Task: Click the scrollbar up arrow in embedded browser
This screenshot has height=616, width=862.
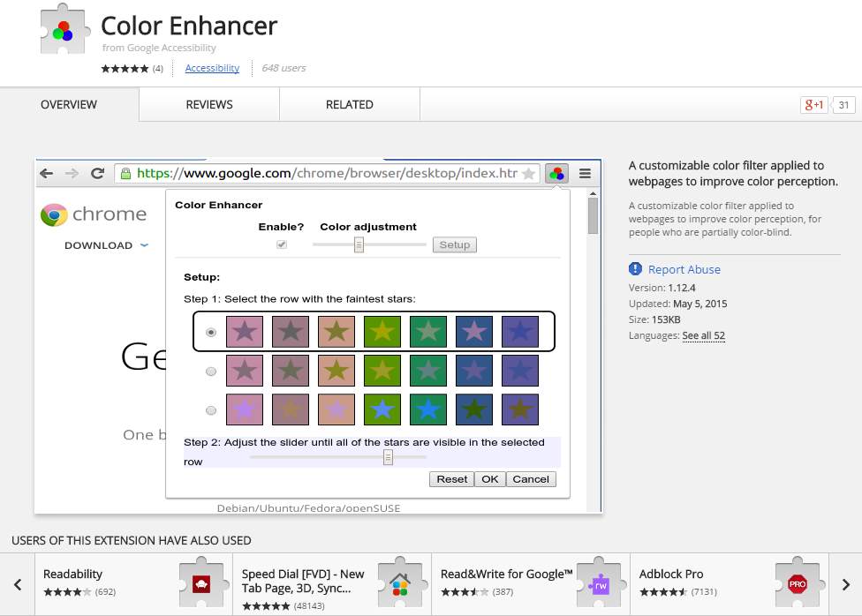Action: pyautogui.click(x=593, y=193)
